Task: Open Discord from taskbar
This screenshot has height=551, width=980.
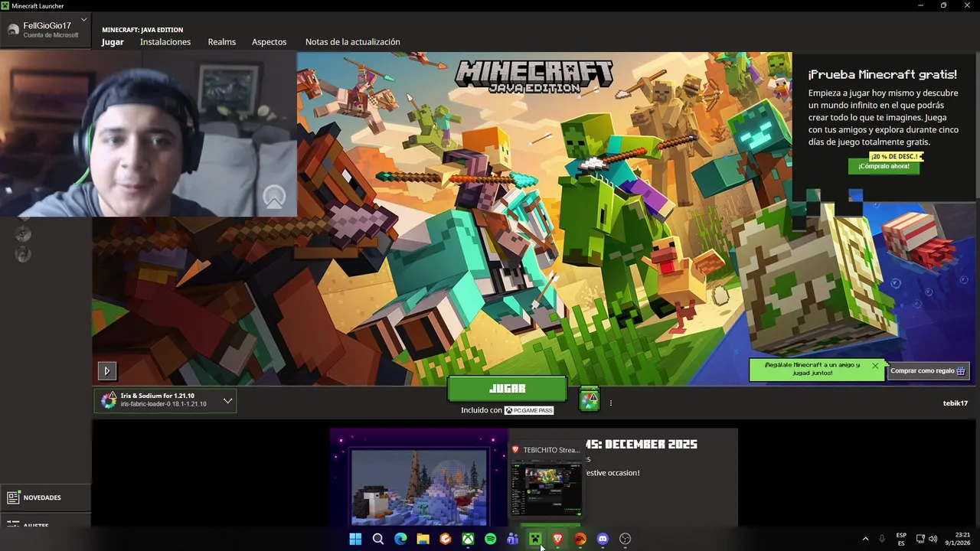Action: (603, 539)
